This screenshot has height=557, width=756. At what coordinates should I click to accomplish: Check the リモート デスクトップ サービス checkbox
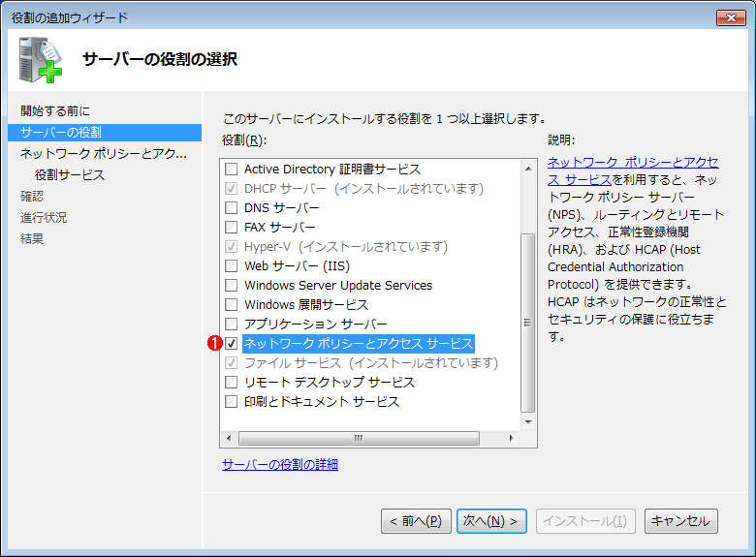(232, 382)
